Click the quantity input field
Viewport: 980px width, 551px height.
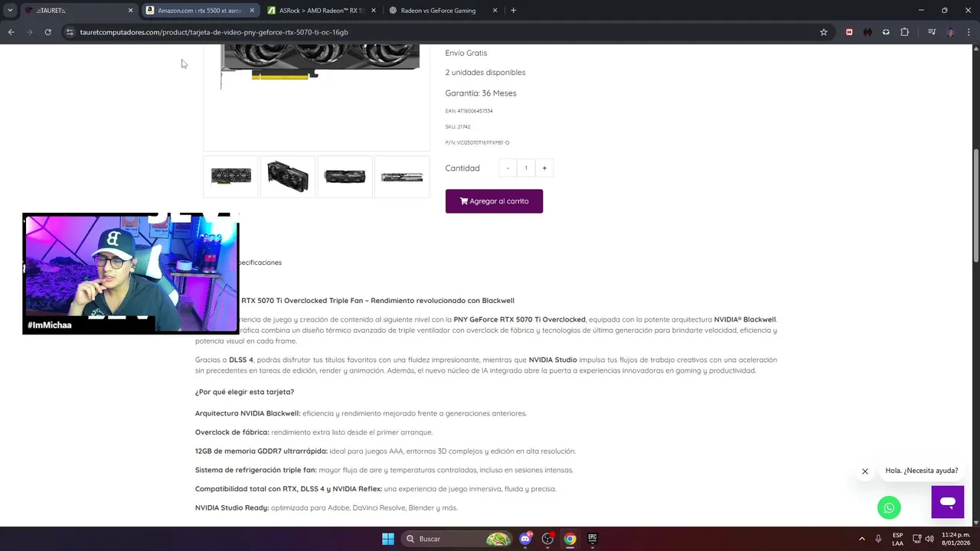point(526,168)
